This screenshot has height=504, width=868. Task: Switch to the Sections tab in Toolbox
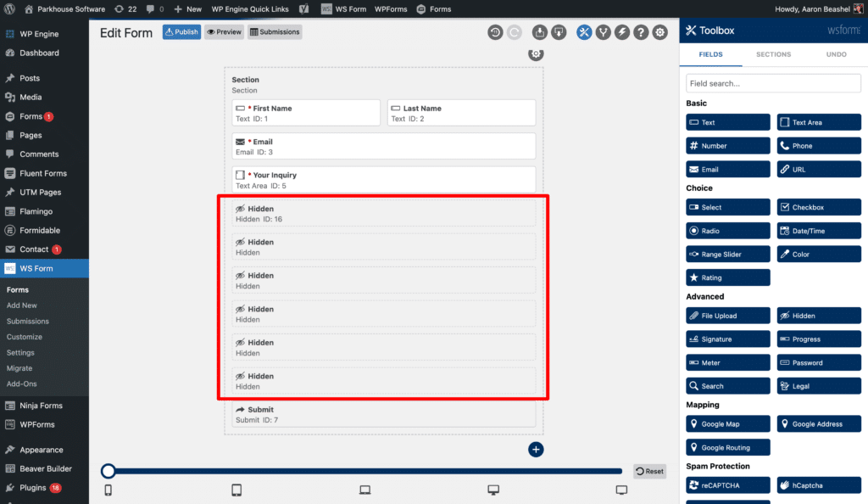pos(773,53)
